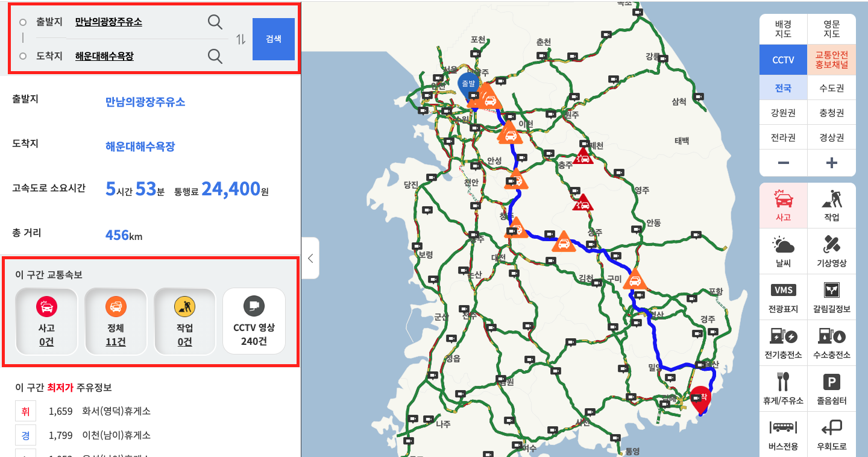Toggle the 사고 accident layer icon

tap(783, 206)
